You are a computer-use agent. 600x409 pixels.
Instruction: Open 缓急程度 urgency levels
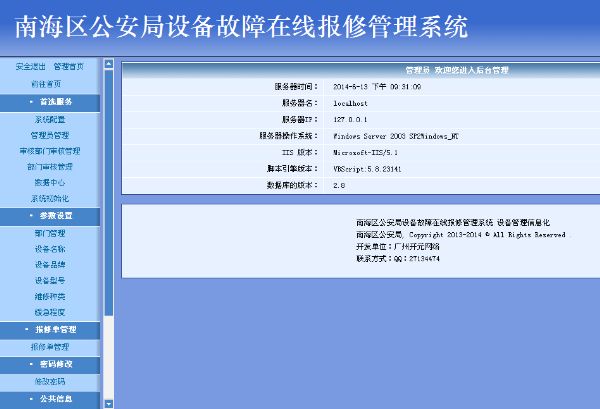(50, 312)
